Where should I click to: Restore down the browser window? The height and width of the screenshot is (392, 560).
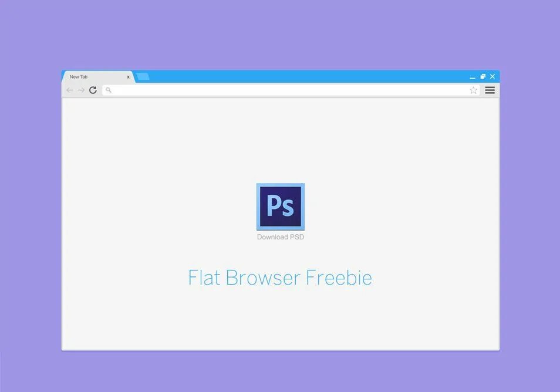tap(483, 76)
